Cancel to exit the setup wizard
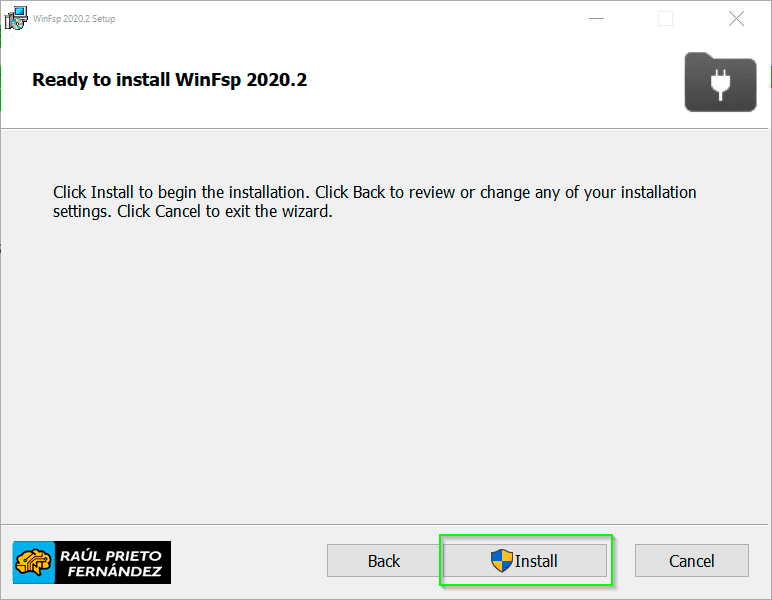This screenshot has height=600, width=772. [691, 561]
